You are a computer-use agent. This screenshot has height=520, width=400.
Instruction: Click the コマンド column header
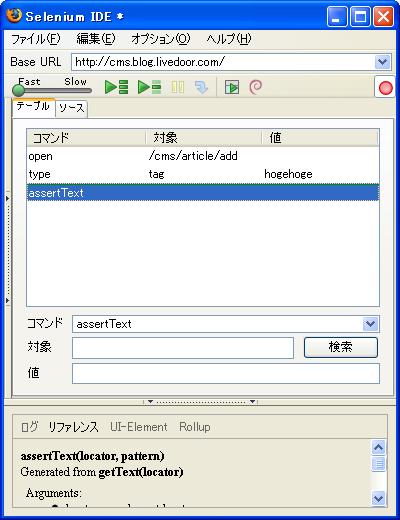click(87, 138)
